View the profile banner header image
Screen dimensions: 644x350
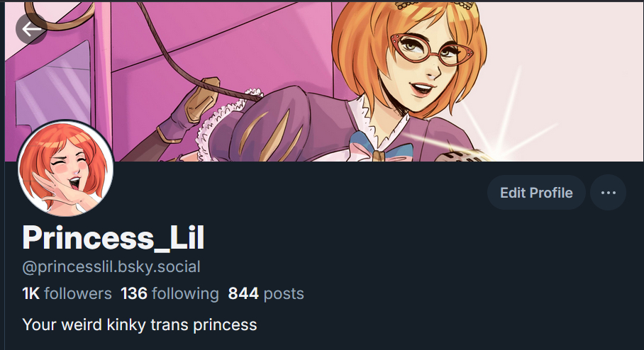[x=324, y=81]
